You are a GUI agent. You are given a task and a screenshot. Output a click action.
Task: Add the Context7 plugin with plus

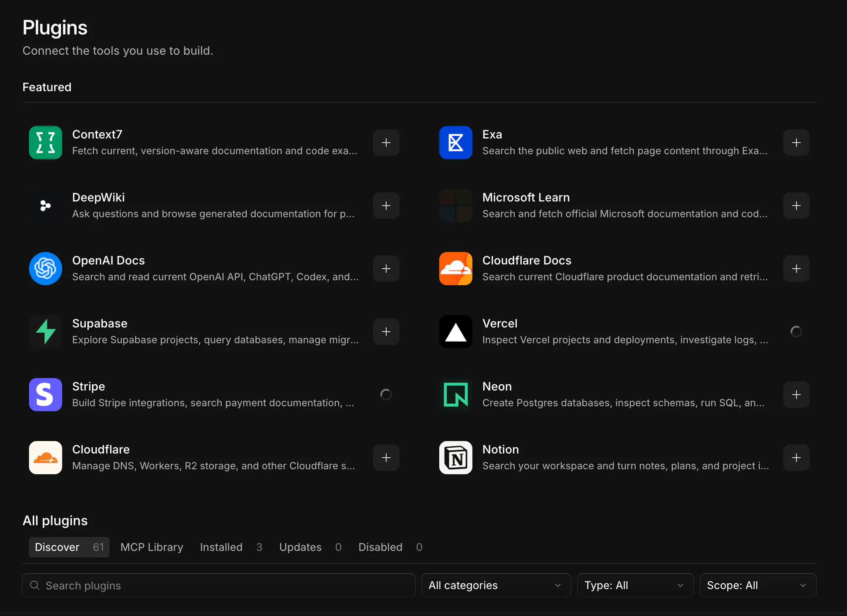pos(386,143)
